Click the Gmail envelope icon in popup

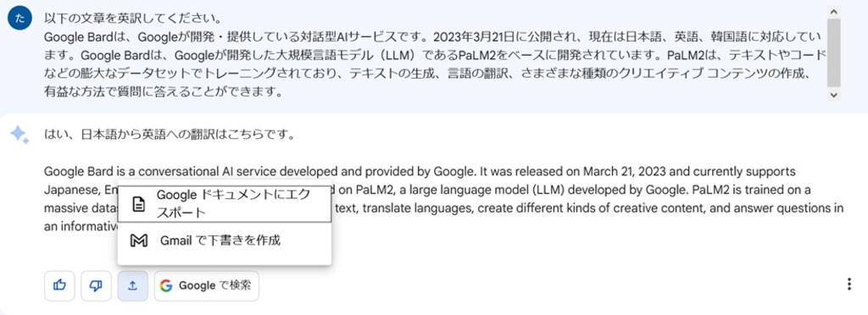point(138,240)
